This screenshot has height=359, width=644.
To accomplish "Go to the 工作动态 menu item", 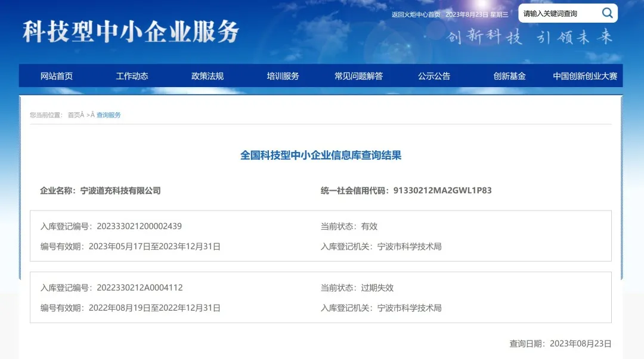I will (132, 76).
